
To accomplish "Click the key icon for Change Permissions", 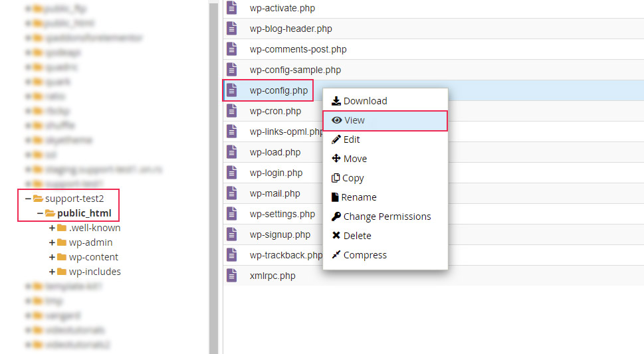I will tap(336, 216).
